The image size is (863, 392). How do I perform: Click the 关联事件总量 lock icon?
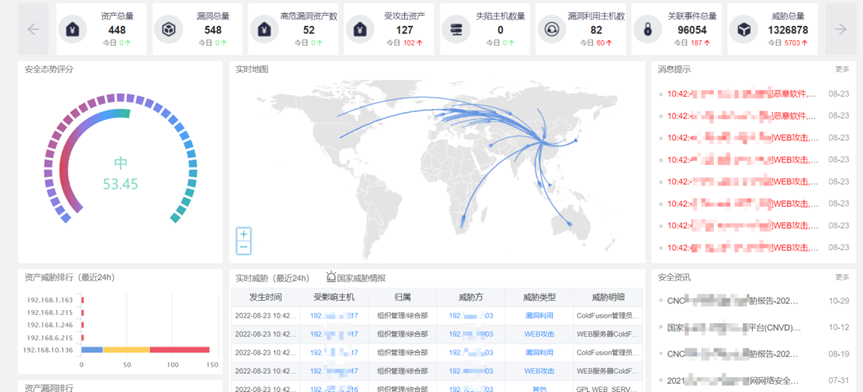tap(647, 29)
